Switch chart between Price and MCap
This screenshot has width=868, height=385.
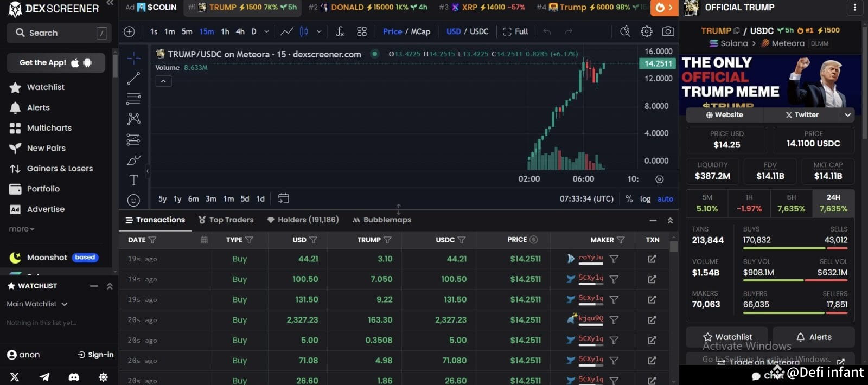click(406, 31)
